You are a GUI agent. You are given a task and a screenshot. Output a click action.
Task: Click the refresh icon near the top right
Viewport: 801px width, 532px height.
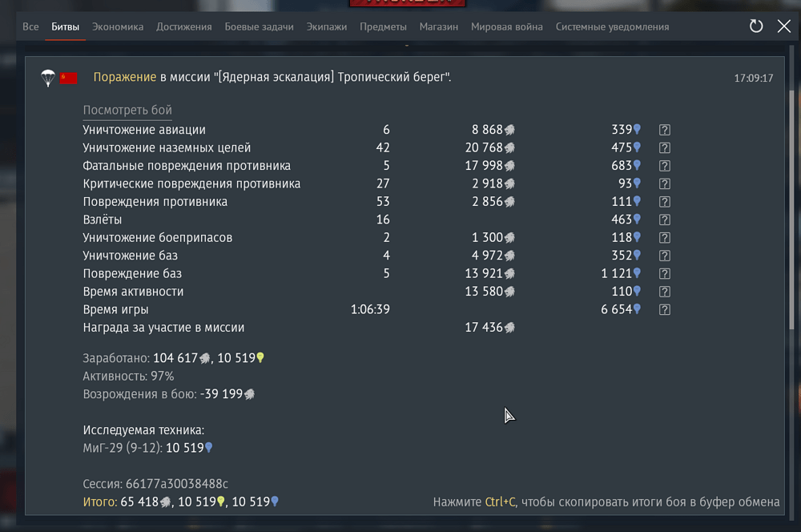755,26
